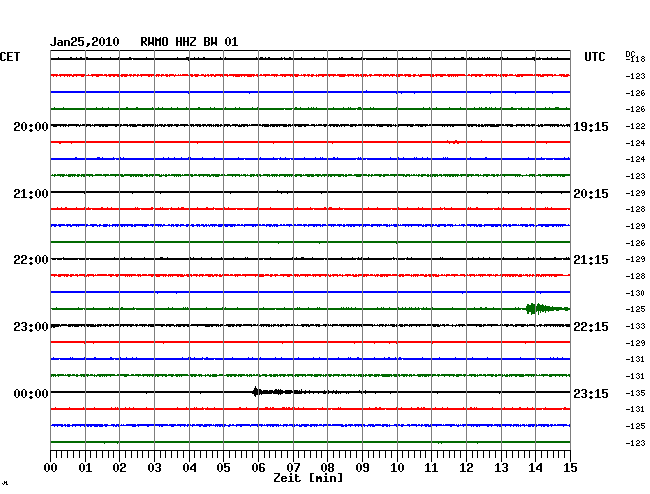
Task: Click the Zeit [min] axis title
Action: pos(308,478)
